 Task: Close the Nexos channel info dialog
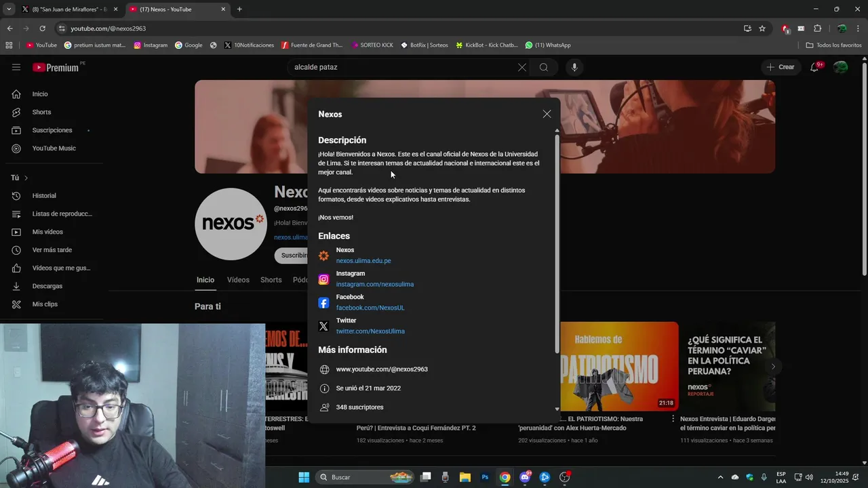click(x=547, y=114)
